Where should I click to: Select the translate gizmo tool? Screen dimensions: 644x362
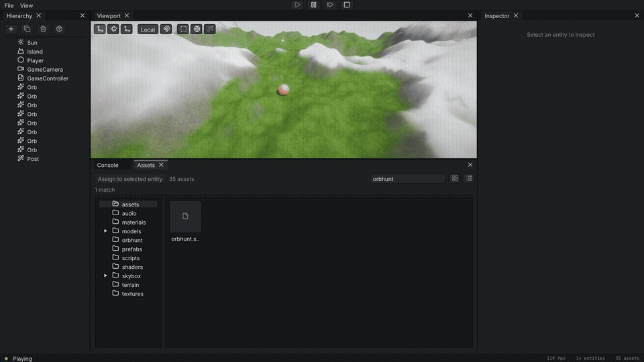(100, 29)
